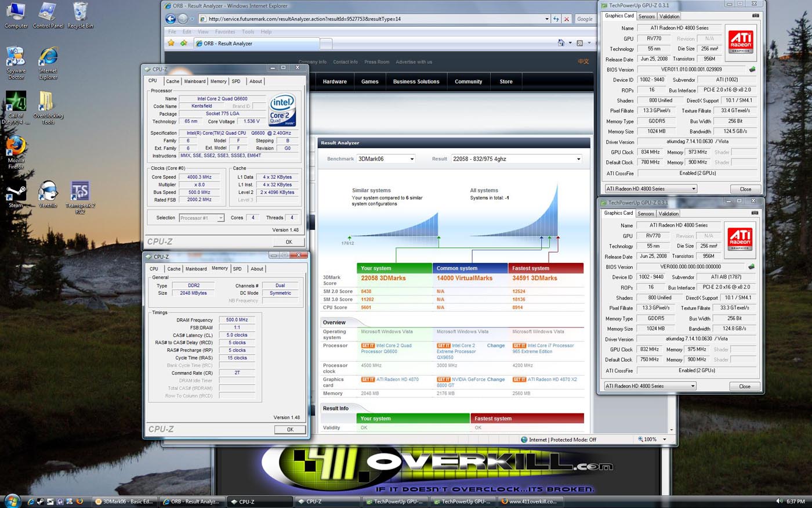Viewport: 812px width, 508px height.
Task: Click the IE stop loading X button
Action: coord(567,19)
